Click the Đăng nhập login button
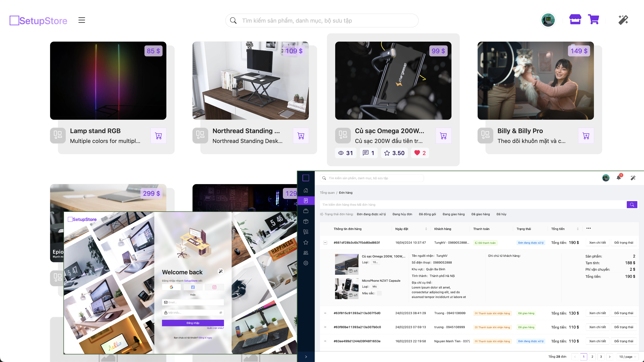 pyautogui.click(x=193, y=323)
